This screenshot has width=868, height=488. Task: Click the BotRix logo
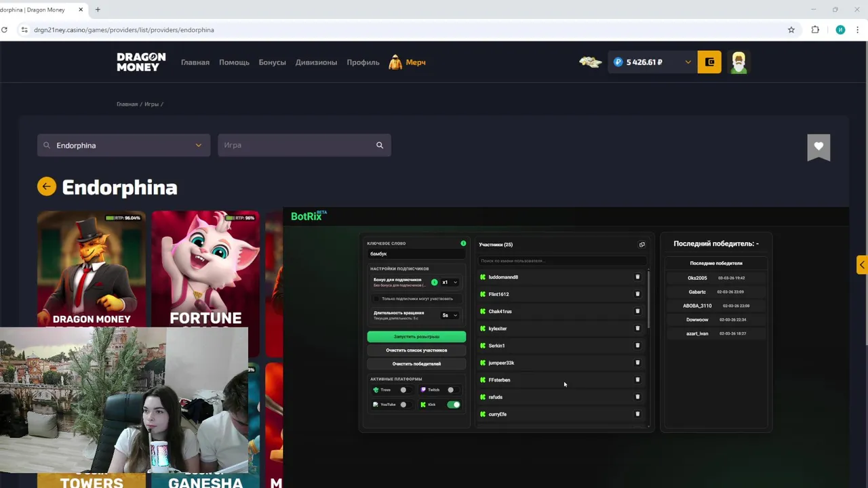309,216
